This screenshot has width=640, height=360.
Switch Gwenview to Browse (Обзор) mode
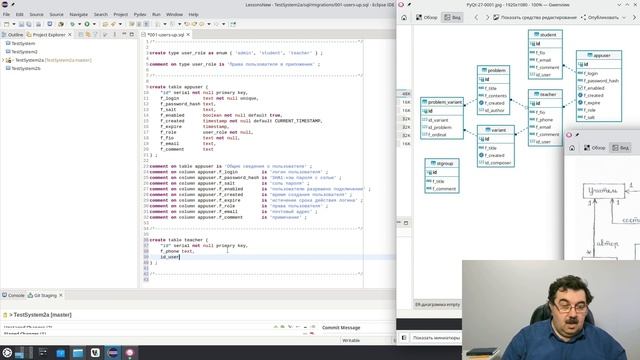pos(427,18)
